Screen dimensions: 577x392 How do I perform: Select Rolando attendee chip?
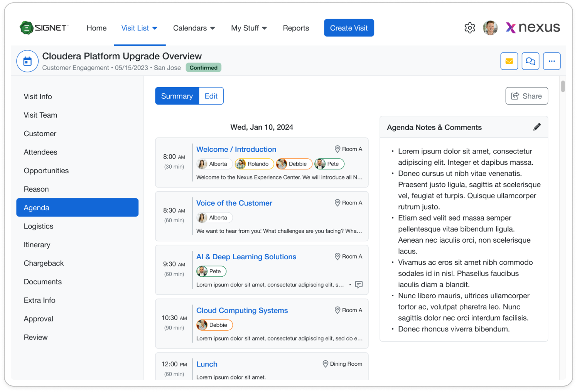coord(255,164)
